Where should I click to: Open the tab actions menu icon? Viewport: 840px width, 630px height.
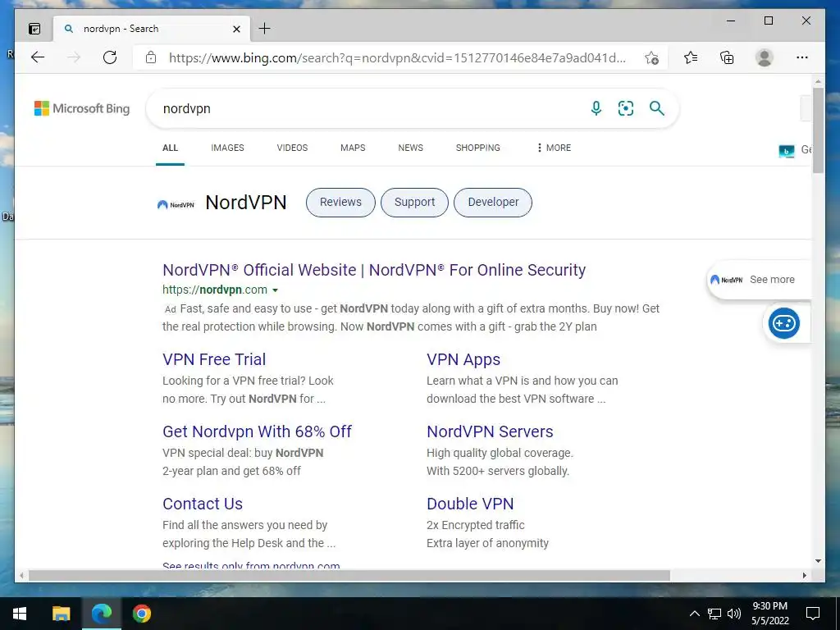(x=34, y=29)
